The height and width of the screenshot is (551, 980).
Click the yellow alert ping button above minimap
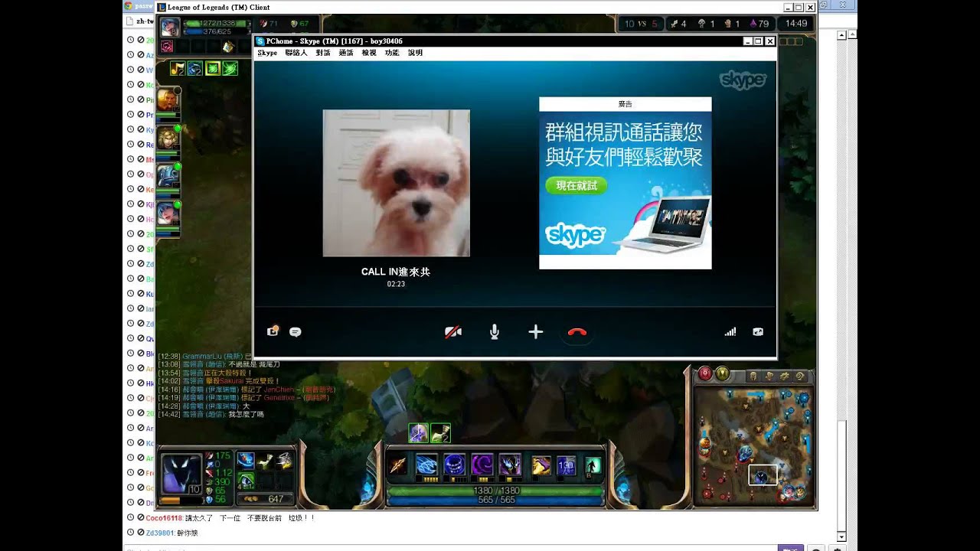click(722, 374)
